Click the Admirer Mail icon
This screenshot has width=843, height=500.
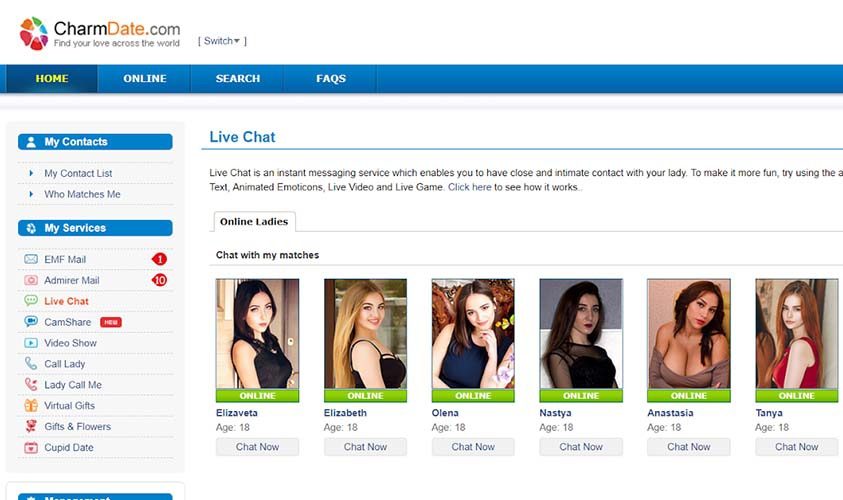pos(31,280)
